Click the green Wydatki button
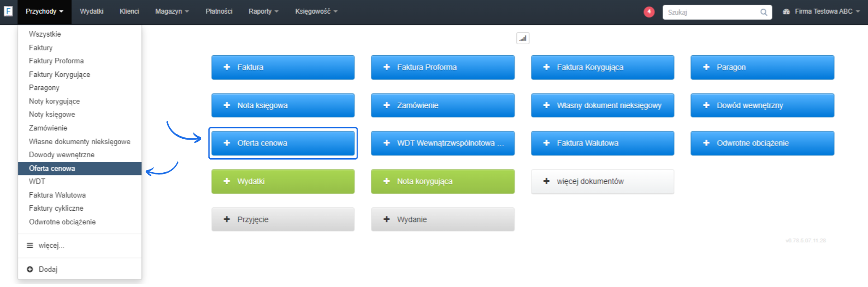Viewport: 868px width, 287px height. 283,181
